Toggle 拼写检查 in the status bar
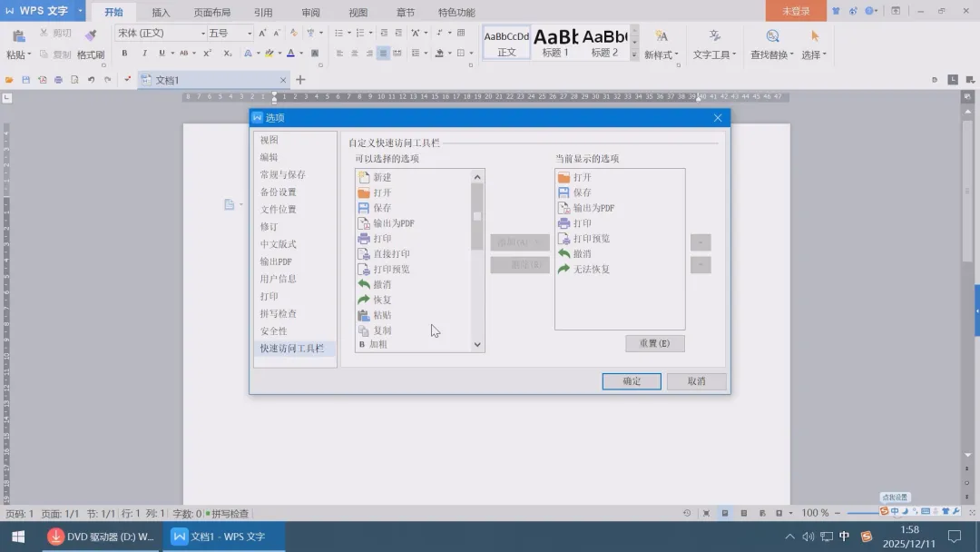The width and height of the screenshot is (980, 552). coord(228,513)
